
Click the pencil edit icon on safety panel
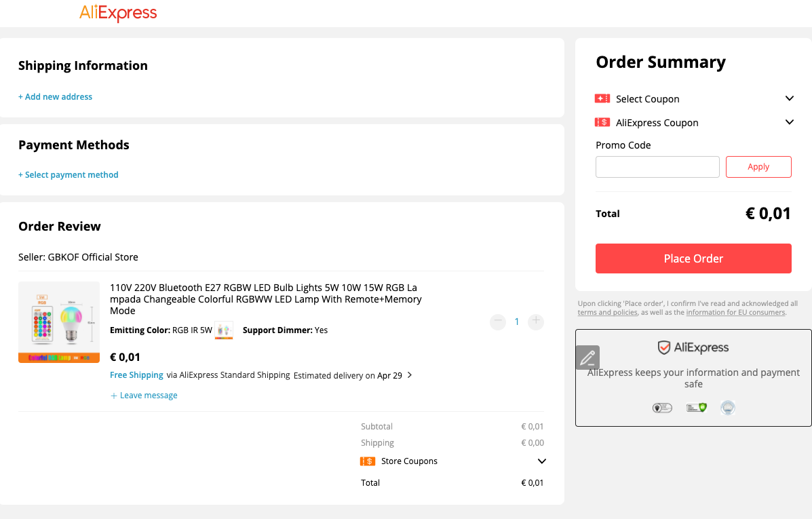pos(587,358)
